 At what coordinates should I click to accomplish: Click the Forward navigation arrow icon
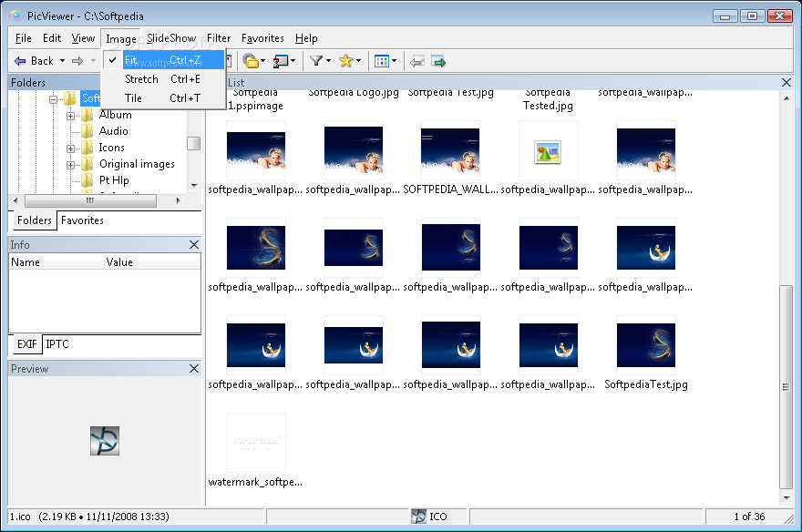click(x=77, y=61)
